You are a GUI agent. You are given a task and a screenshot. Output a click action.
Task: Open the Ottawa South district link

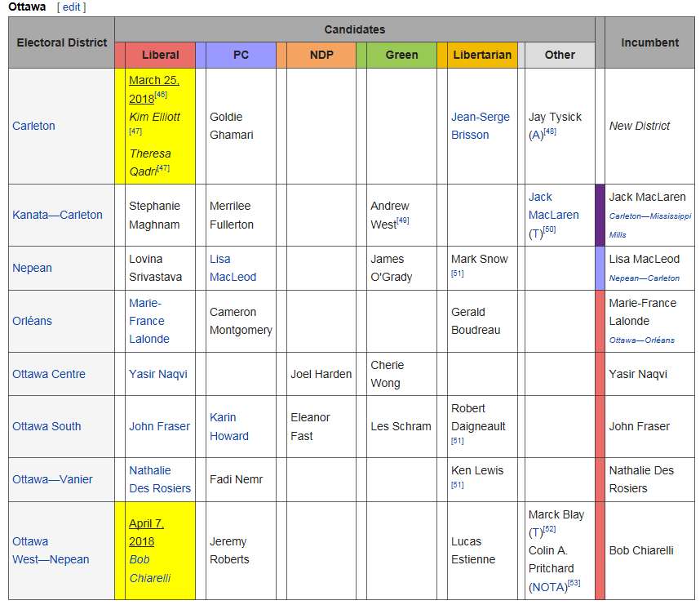47,426
